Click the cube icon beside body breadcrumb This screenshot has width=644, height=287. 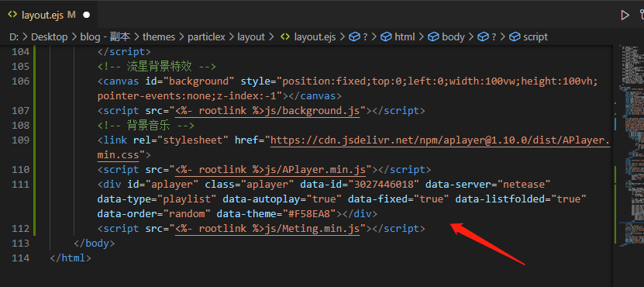433,37
